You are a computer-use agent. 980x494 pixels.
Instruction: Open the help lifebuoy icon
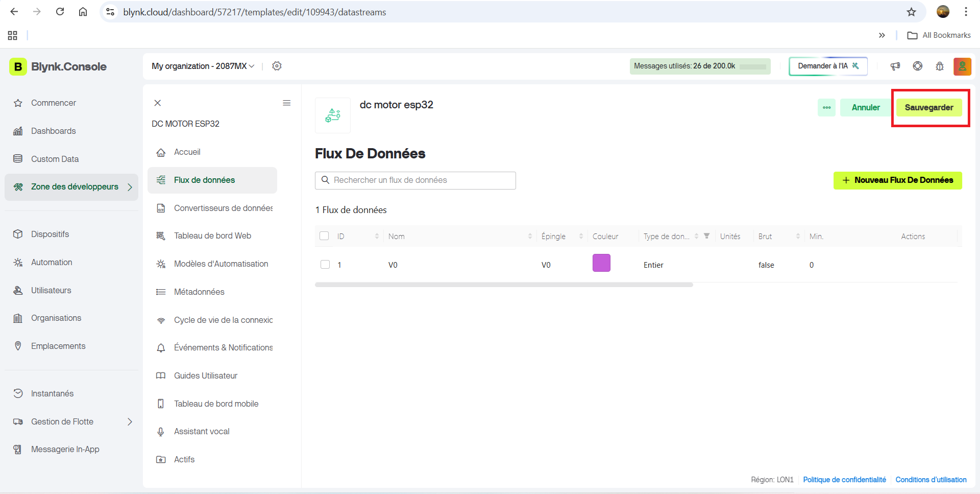918,66
